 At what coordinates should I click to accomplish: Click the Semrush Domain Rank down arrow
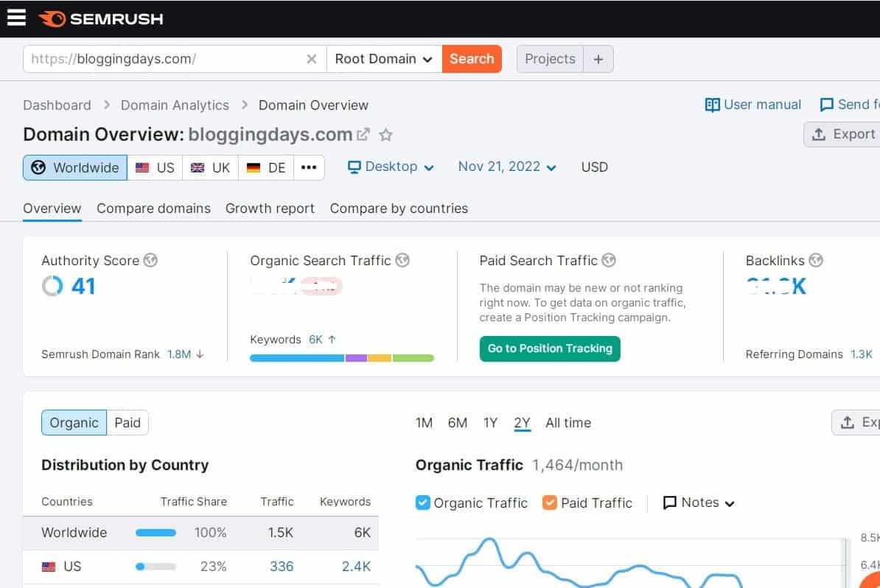click(x=200, y=354)
